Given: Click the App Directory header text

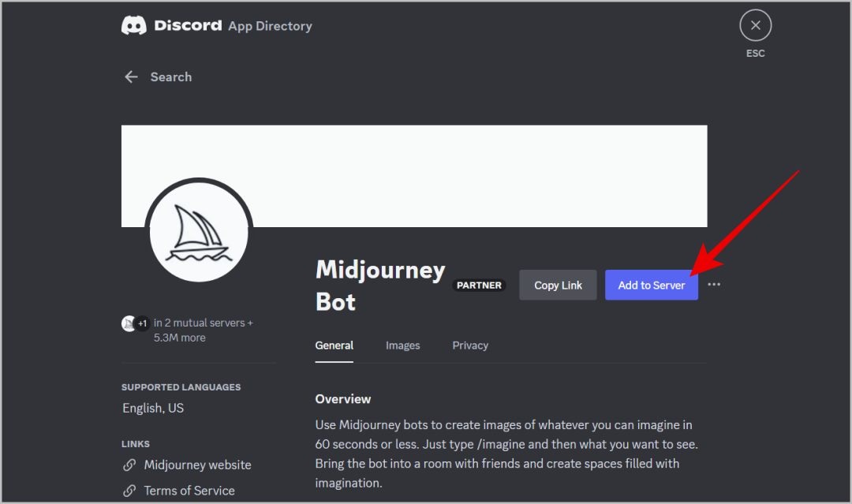Looking at the screenshot, I should coord(269,25).
